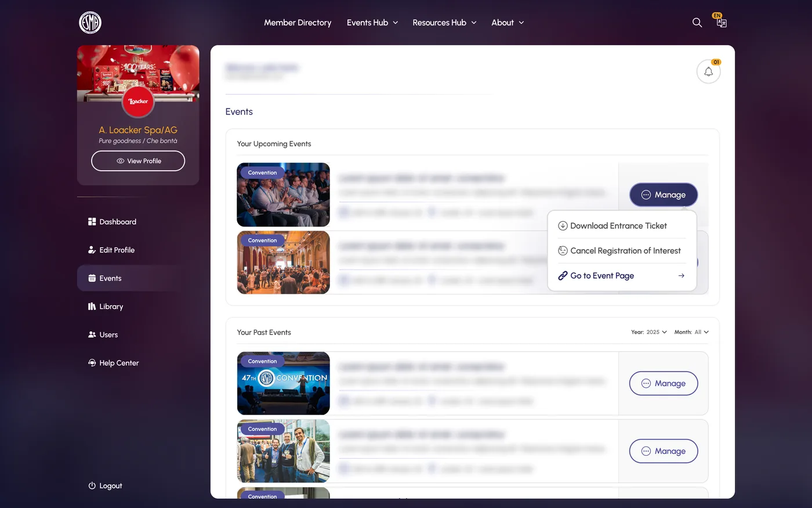This screenshot has height=508, width=812.
Task: Open the 47th Convention stage thumbnail
Action: [283, 383]
